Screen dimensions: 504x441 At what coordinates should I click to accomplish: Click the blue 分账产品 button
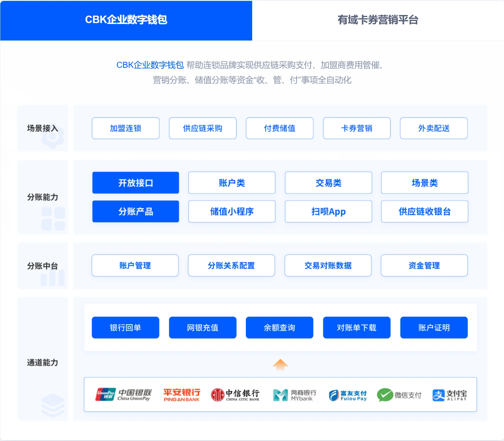136,211
